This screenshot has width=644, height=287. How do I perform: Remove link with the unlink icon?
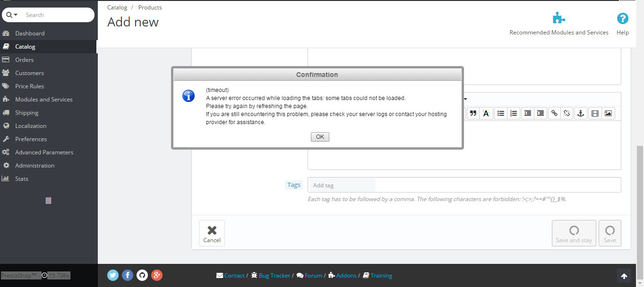[567, 113]
